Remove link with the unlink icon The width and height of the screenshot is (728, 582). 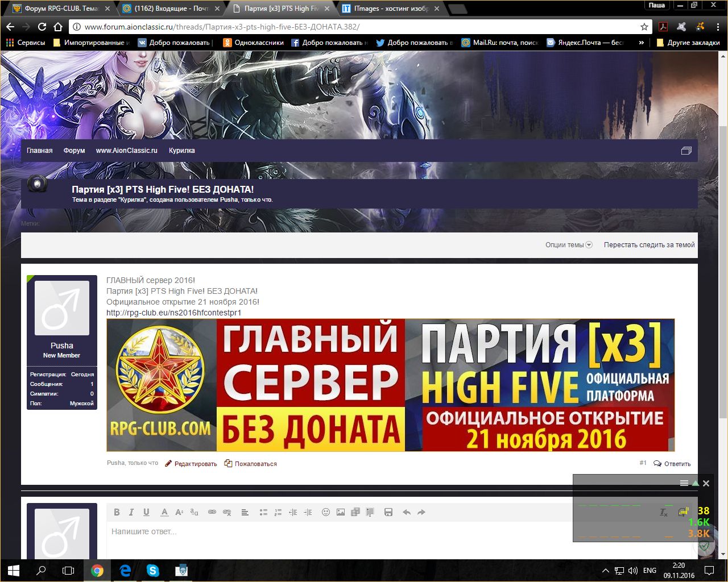(227, 512)
